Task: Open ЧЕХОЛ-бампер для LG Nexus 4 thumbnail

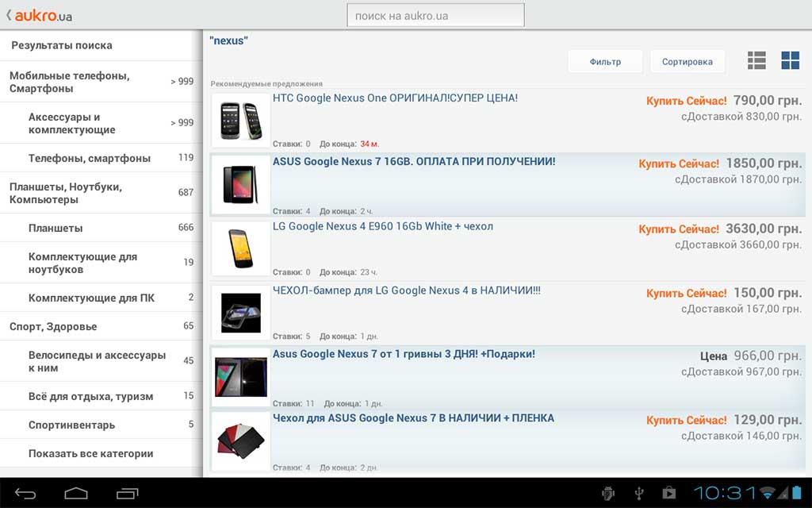Action: (x=241, y=313)
